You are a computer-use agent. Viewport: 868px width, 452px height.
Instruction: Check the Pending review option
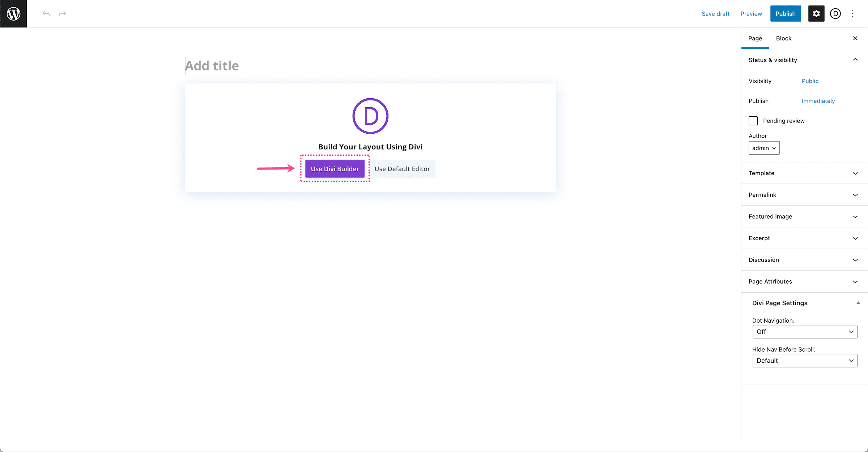click(753, 120)
